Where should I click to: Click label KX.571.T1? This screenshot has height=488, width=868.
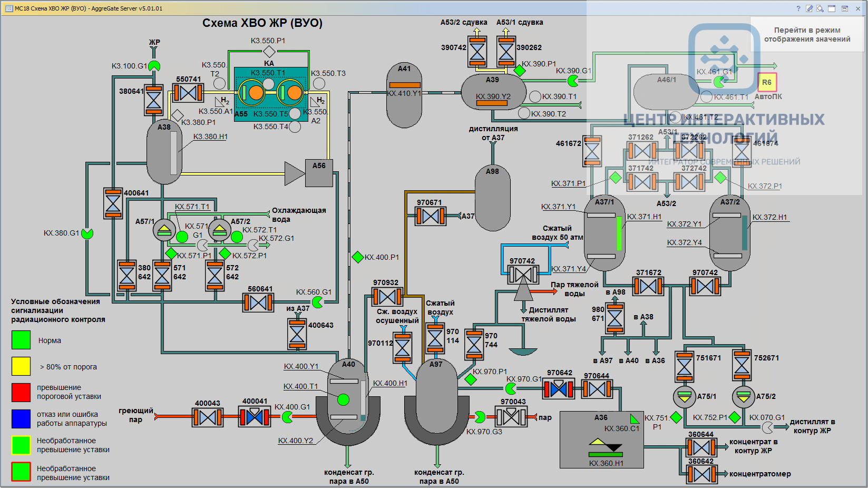[x=192, y=207]
